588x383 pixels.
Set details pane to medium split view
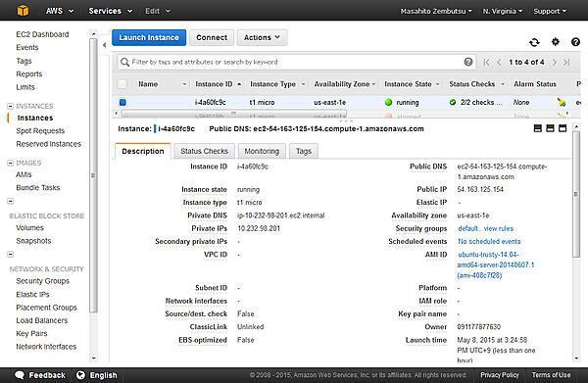[x=550, y=128]
